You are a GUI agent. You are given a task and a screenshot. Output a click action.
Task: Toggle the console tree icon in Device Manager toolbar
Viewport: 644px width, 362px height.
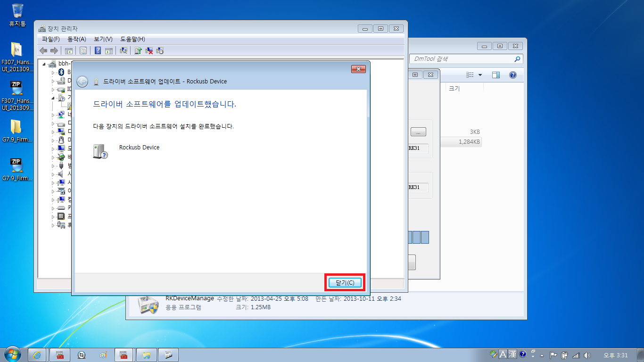pos(69,50)
